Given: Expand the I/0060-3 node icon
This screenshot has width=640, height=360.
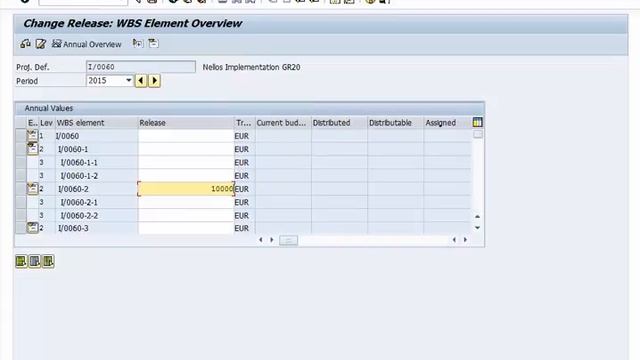Looking at the screenshot, I should point(32,228).
